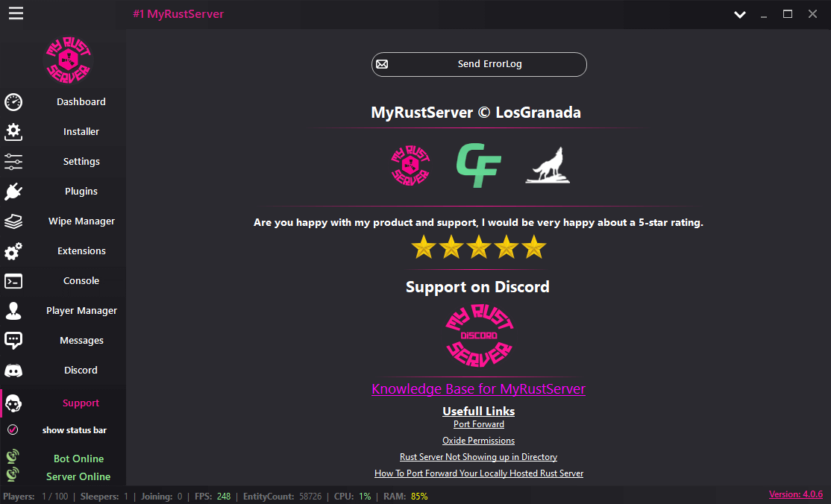Select the Console terminal icon
This screenshot has width=831, height=504.
pos(13,281)
